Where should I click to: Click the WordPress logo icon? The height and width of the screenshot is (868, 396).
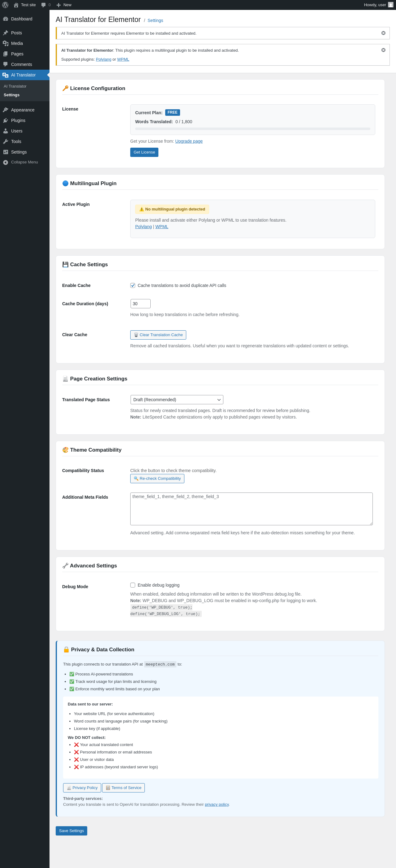[5, 5]
